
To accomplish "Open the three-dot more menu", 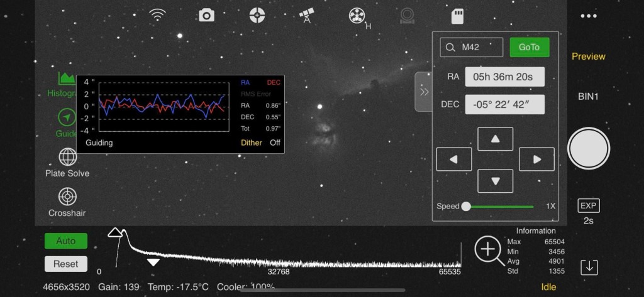I will [588, 16].
